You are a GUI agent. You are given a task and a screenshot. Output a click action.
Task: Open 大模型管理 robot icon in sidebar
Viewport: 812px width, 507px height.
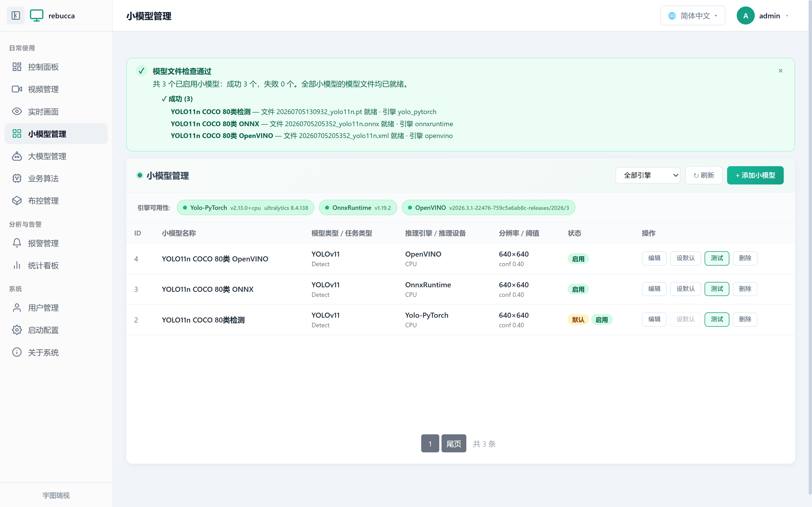[x=17, y=156]
